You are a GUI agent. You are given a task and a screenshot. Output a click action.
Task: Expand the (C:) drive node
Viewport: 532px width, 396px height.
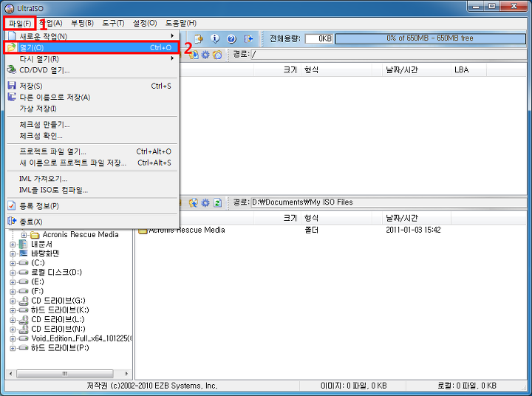tap(13, 263)
